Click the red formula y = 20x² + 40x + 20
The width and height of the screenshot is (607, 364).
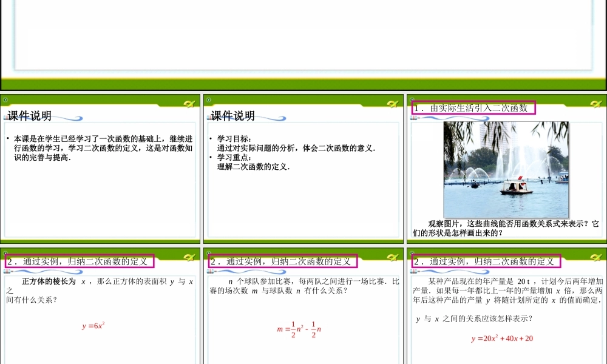point(502,339)
